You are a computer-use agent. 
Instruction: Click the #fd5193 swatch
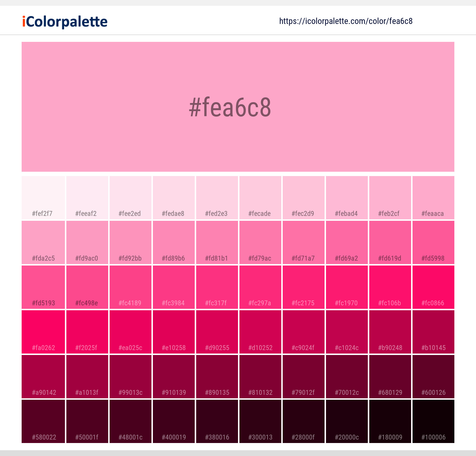[x=43, y=287]
